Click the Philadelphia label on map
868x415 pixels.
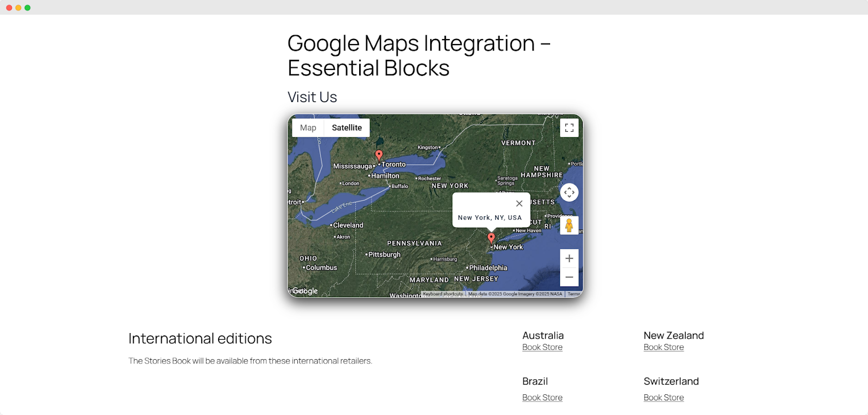tap(488, 268)
